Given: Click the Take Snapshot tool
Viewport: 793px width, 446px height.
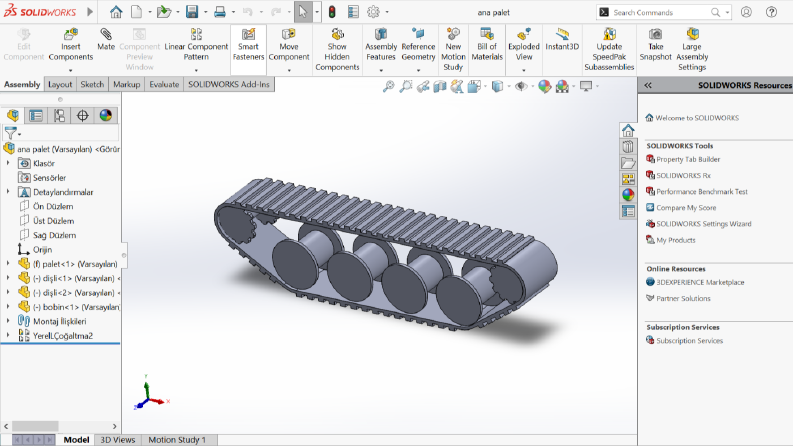Looking at the screenshot, I should click(x=655, y=44).
